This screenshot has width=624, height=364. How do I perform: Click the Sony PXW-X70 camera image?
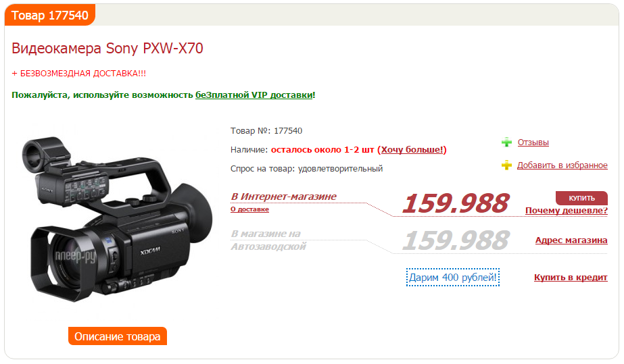tap(116, 219)
